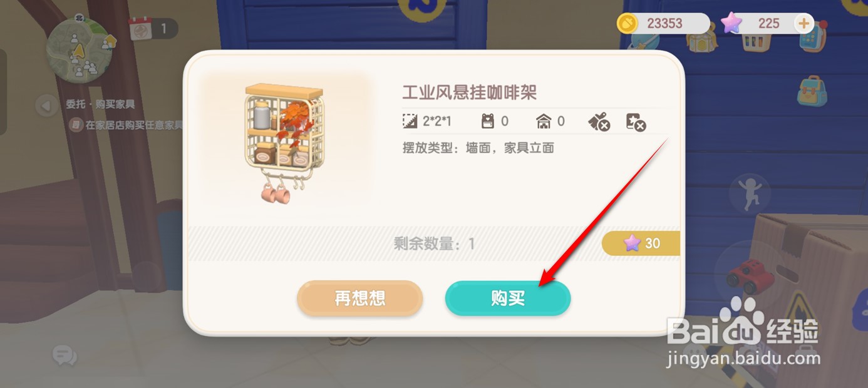Tap the storage capacity icon showing 0

[488, 121]
